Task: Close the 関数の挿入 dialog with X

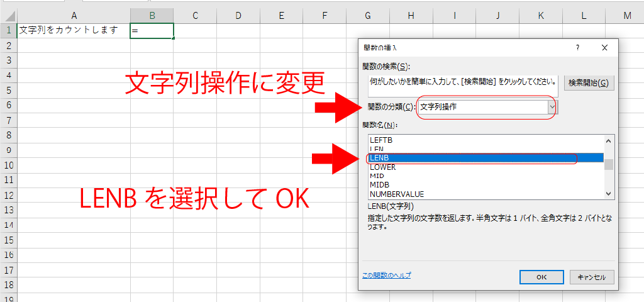Action: point(604,48)
